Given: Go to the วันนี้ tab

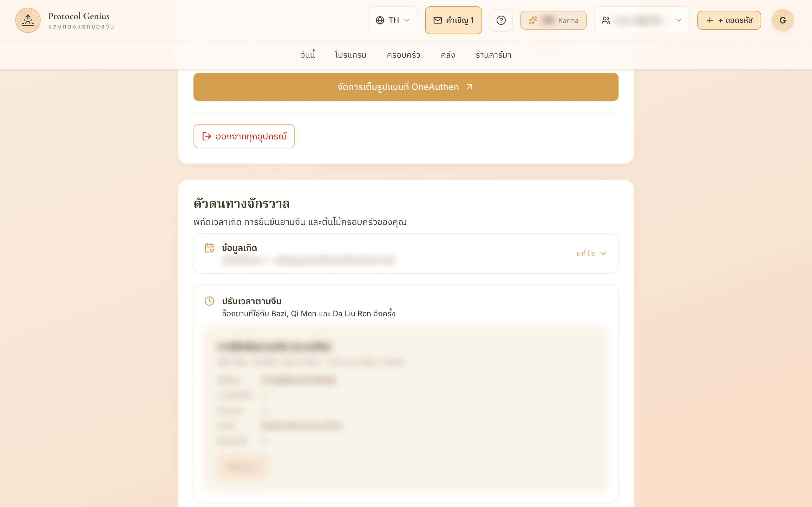Looking at the screenshot, I should 308,55.
